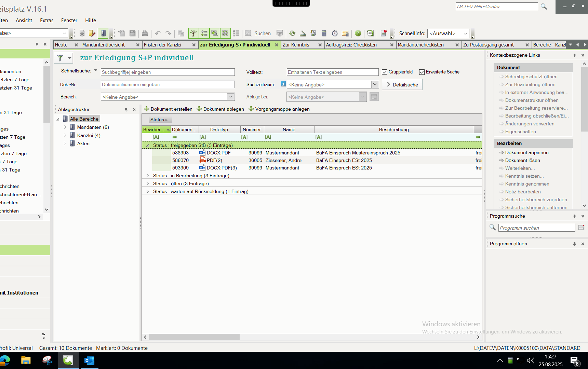Click the horizontal scrollbar of document list

[194, 337]
